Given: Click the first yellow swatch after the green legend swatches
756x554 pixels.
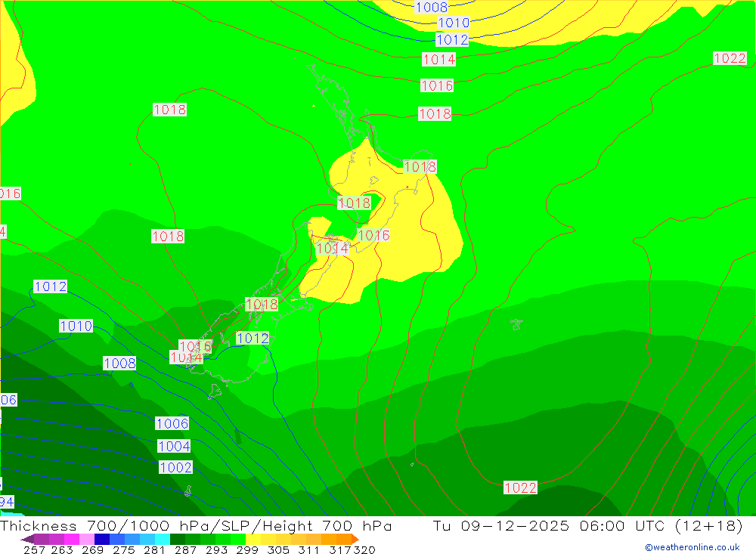Looking at the screenshot, I should pos(253,539).
